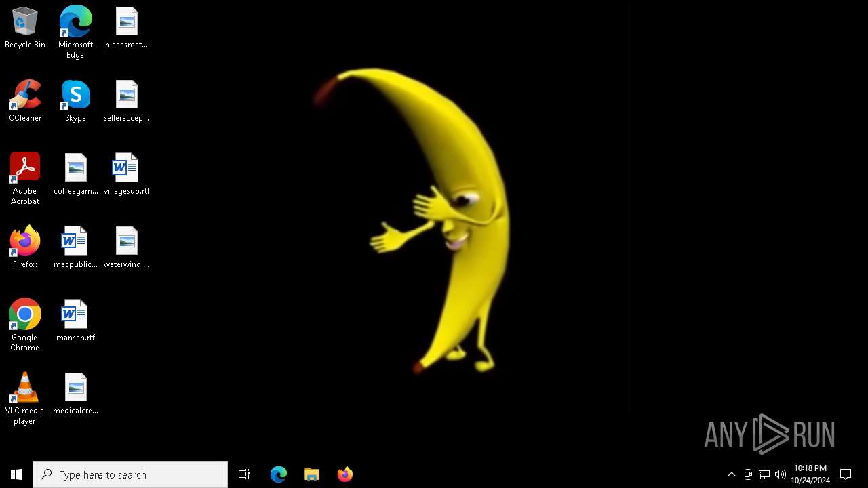Open the Action Center notifications icon
The height and width of the screenshot is (488, 868).
846,474
